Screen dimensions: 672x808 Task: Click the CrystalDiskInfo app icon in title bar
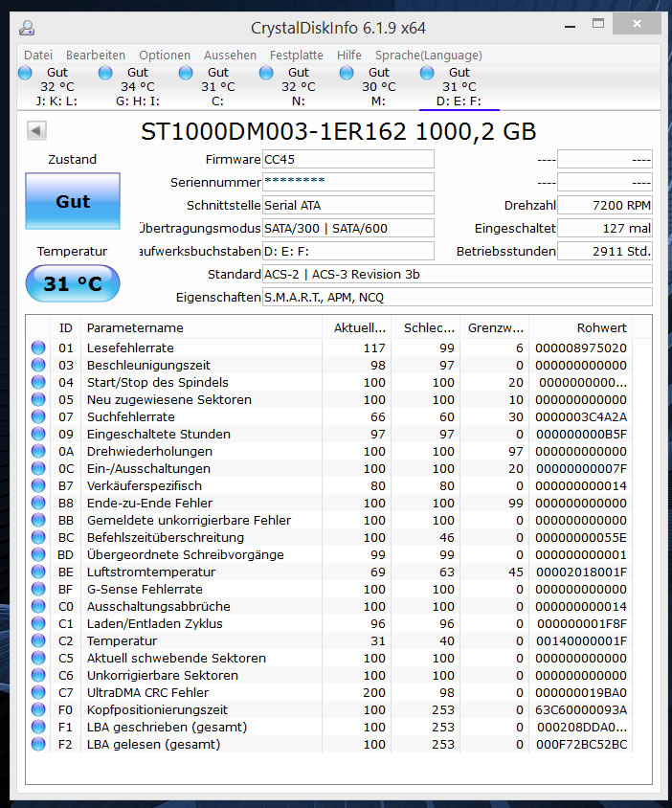26,28
